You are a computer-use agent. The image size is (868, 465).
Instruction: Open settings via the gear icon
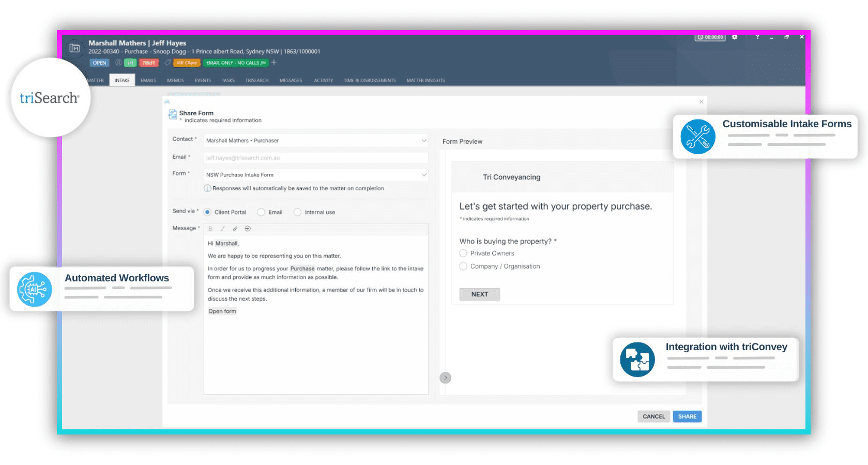click(735, 37)
